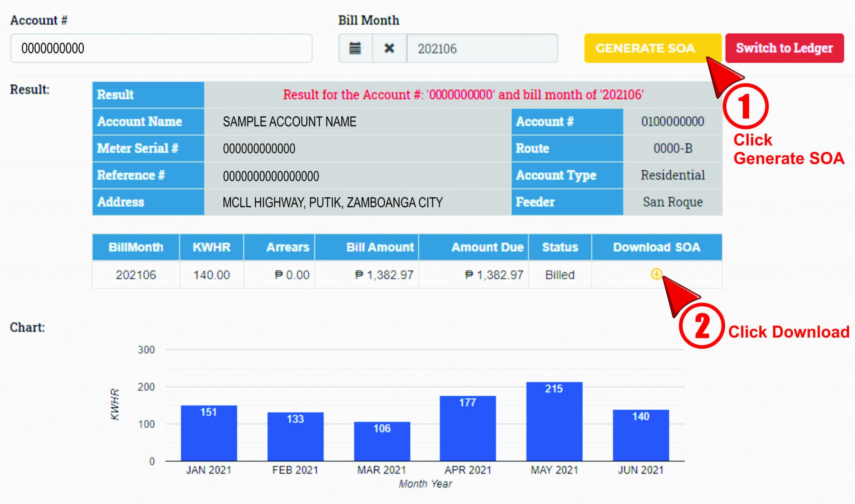Click the Download SOA column header

point(656,247)
